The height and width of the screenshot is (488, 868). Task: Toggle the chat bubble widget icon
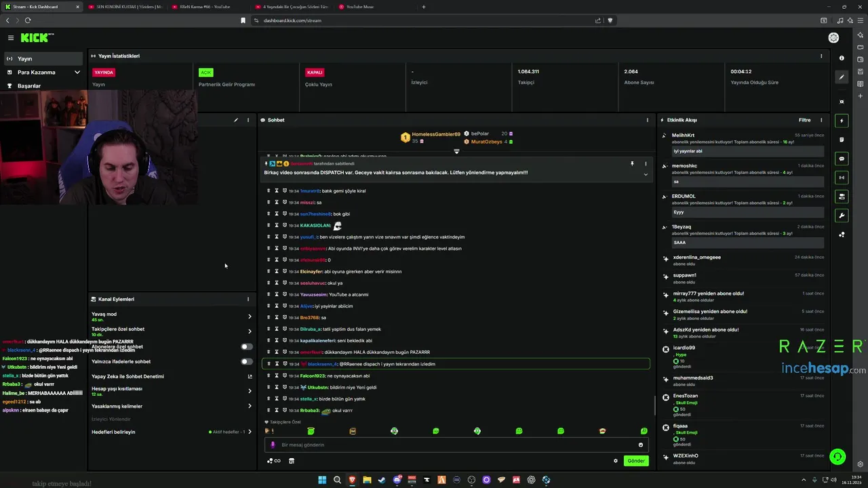point(842,159)
